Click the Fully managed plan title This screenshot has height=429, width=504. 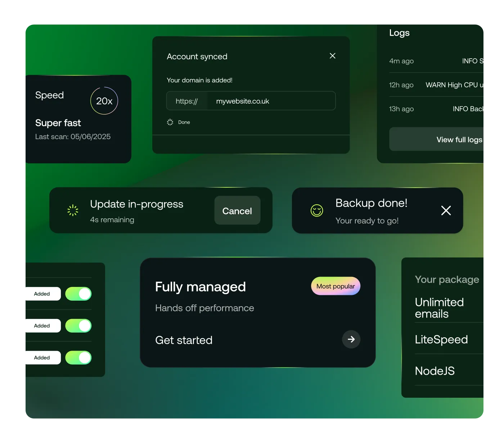click(x=200, y=287)
